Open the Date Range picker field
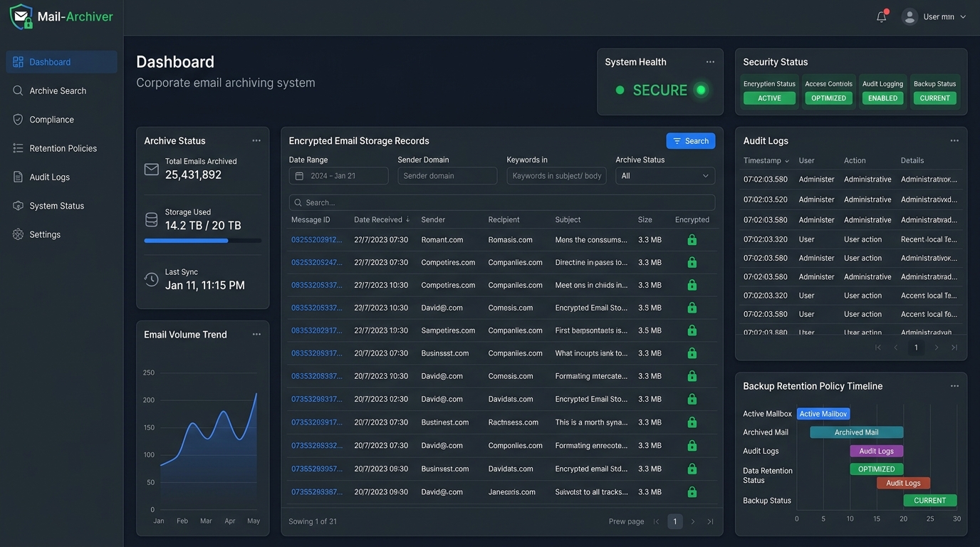Screen dimensions: 980x547 coord(338,176)
